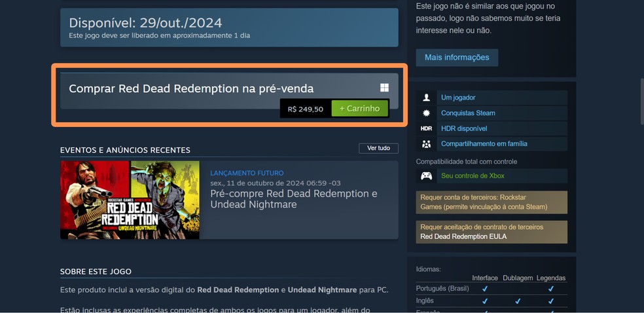Open the Red Dead Redemption EULA link
Screen dimensions: 644x313
(x=463, y=236)
